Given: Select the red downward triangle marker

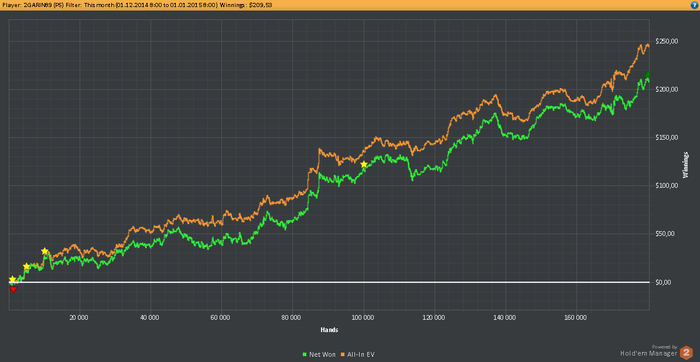Looking at the screenshot, I should point(13,290).
